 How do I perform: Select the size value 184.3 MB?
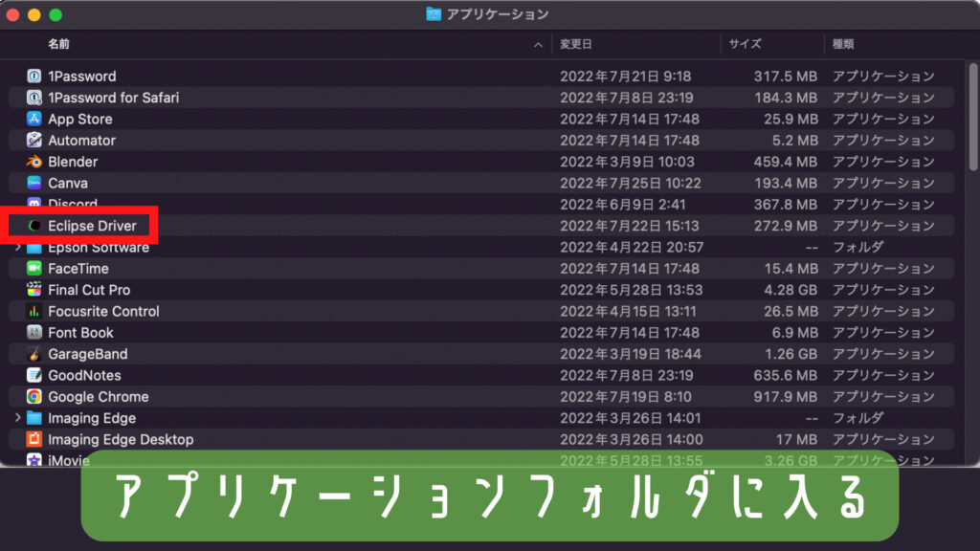(786, 98)
